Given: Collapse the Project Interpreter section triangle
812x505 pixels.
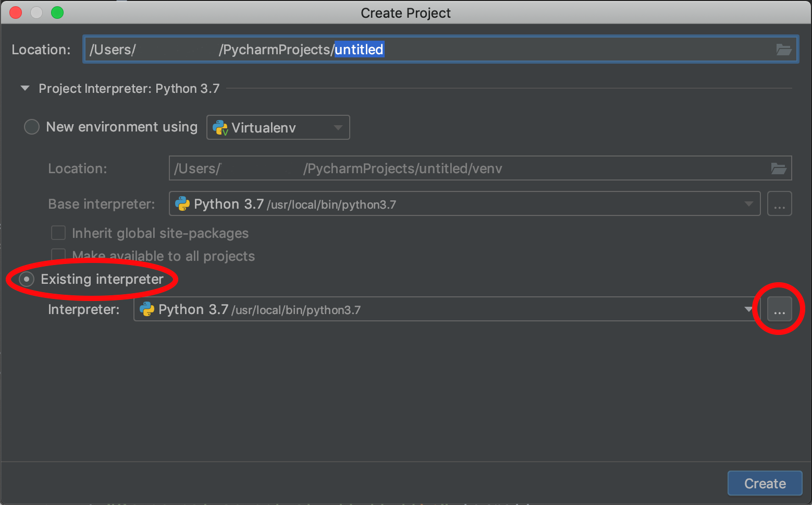Looking at the screenshot, I should click(x=25, y=89).
